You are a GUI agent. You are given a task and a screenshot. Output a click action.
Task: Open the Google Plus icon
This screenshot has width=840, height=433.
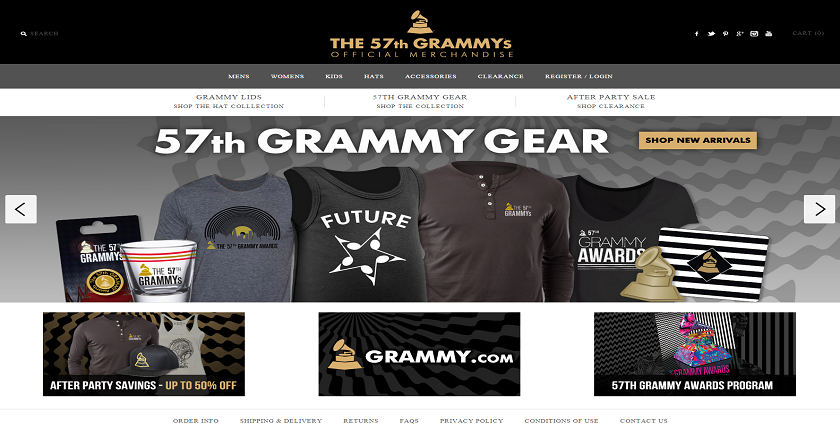740,34
